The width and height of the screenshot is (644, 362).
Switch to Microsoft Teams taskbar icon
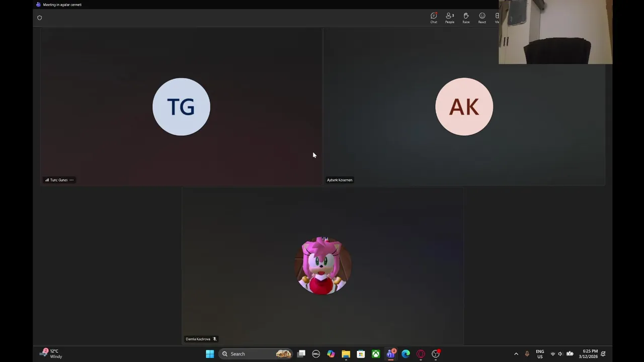[x=391, y=354]
